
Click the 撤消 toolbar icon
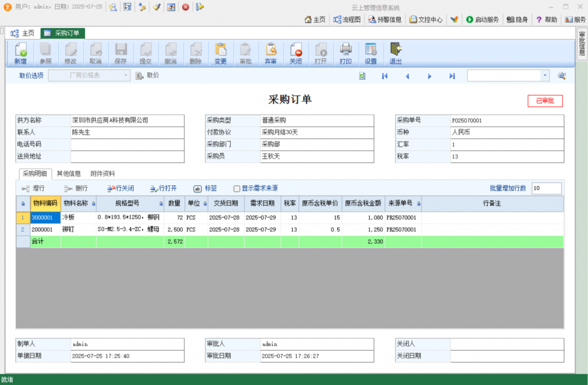click(171, 53)
